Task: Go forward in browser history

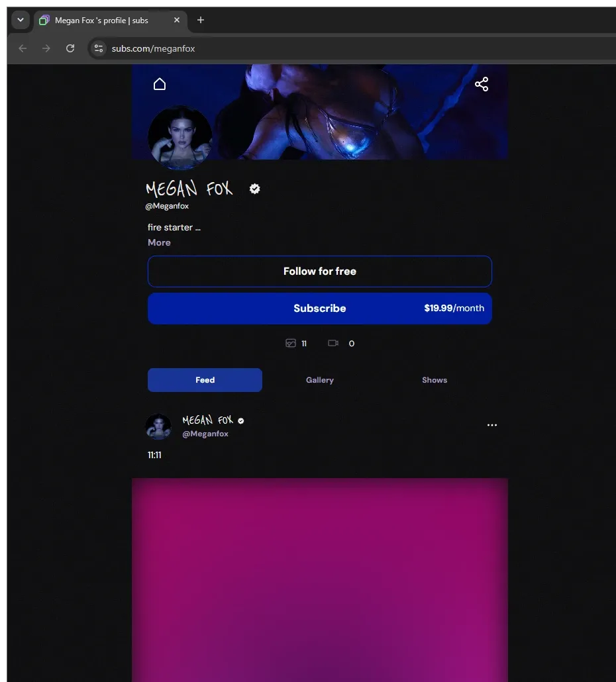Action: point(46,48)
